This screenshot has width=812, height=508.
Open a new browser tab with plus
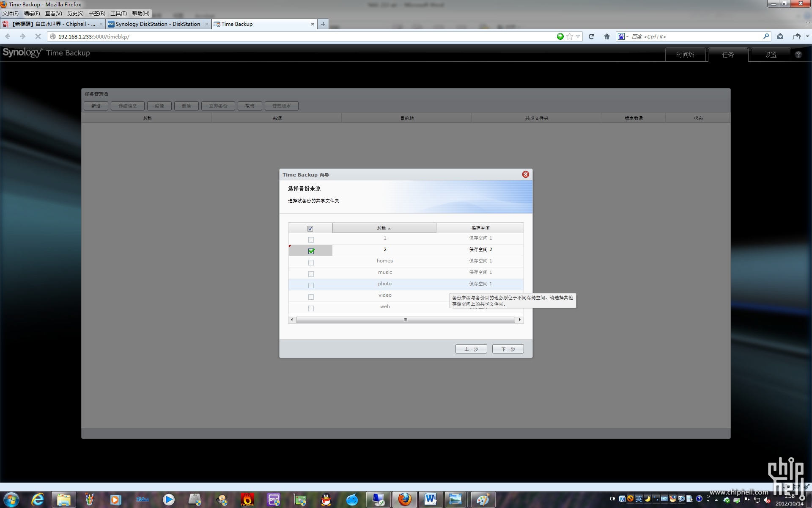pos(323,24)
